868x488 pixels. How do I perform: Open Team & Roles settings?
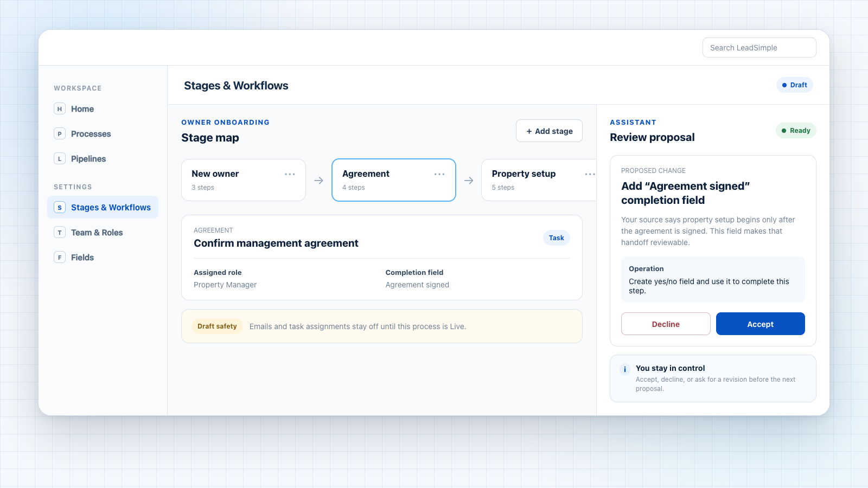point(103,233)
